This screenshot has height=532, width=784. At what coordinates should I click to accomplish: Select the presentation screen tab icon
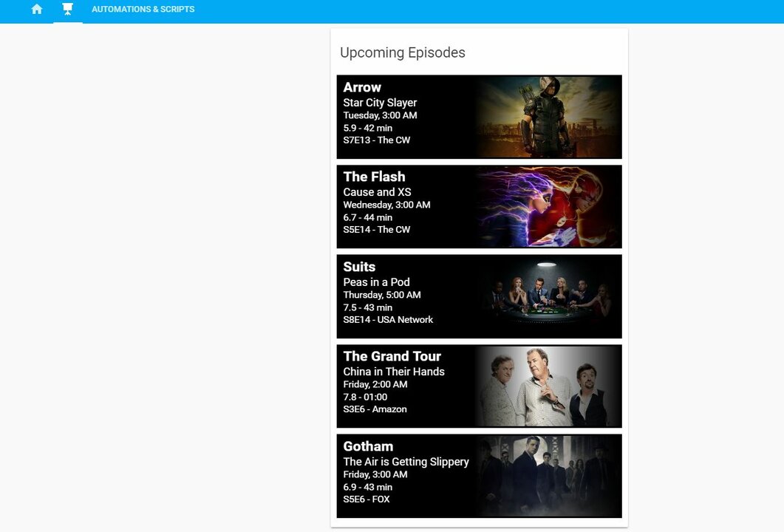pos(67,9)
